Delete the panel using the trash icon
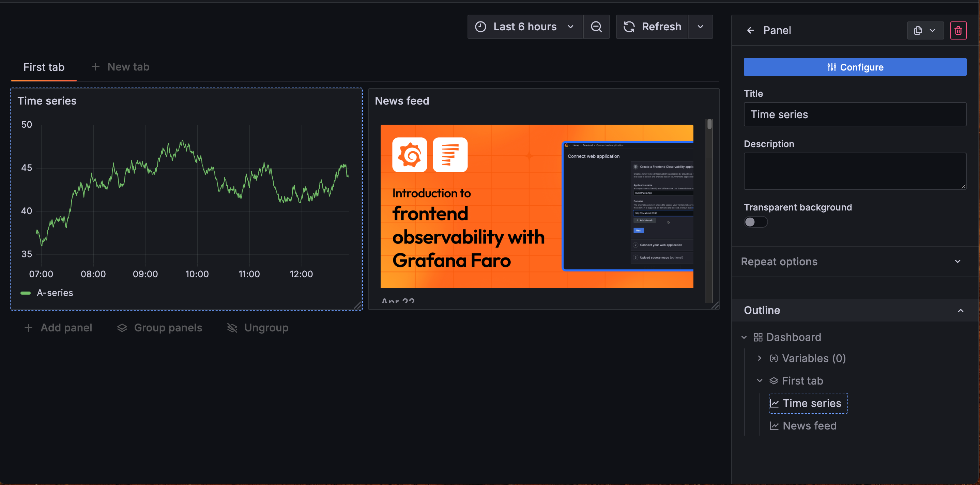This screenshot has height=485, width=980. (x=958, y=30)
